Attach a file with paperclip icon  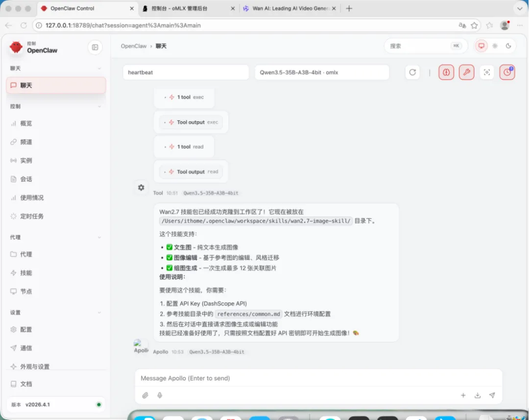pyautogui.click(x=145, y=395)
